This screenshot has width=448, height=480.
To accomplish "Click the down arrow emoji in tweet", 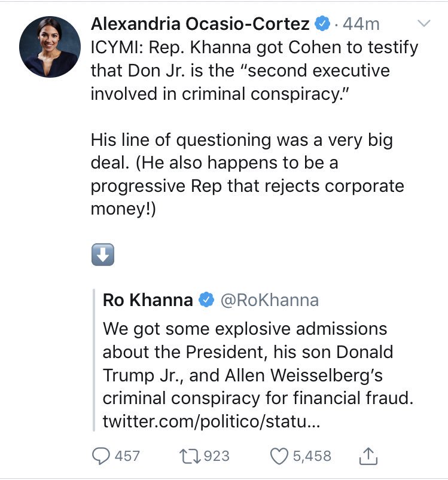I will click(102, 255).
